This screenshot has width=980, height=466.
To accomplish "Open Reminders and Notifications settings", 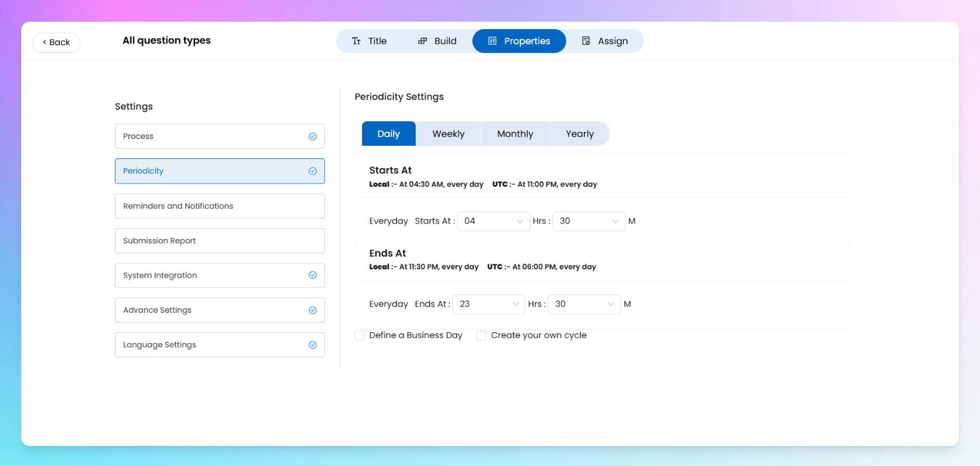I will (220, 206).
